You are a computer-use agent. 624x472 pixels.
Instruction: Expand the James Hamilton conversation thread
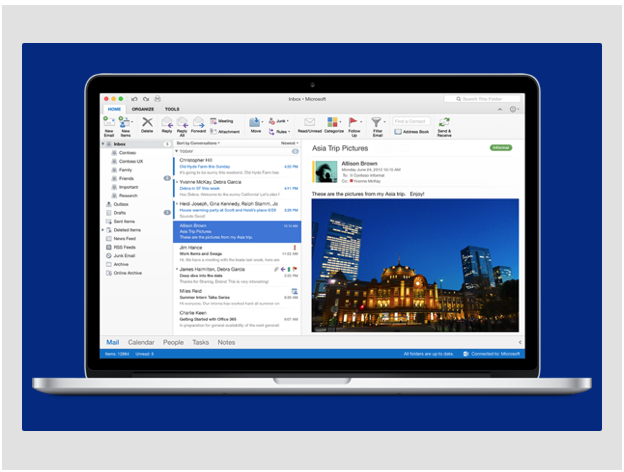(177, 269)
